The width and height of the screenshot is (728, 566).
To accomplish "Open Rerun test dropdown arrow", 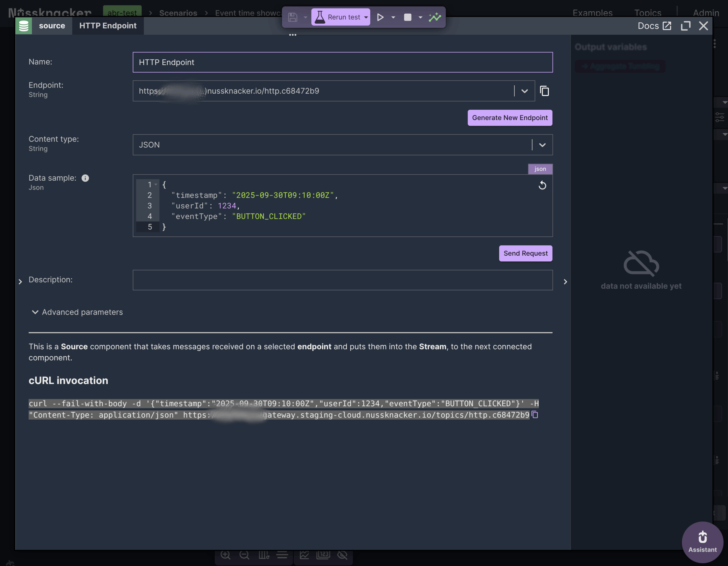I will point(366,17).
